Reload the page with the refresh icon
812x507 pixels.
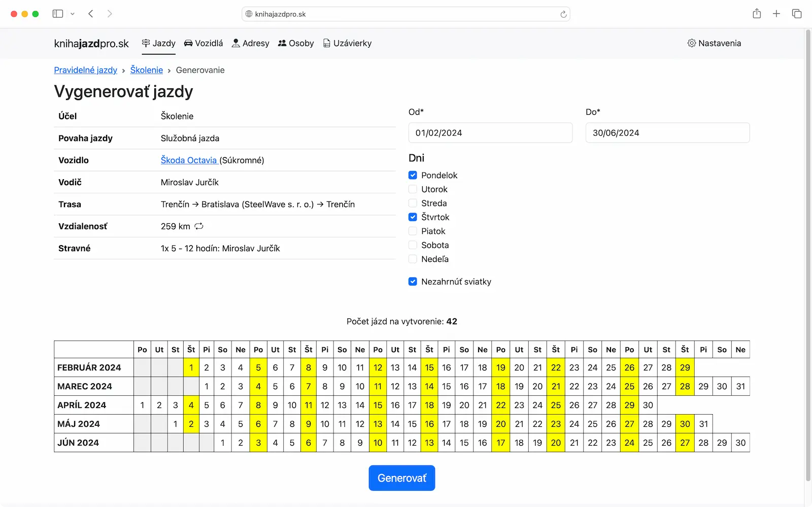[563, 14]
